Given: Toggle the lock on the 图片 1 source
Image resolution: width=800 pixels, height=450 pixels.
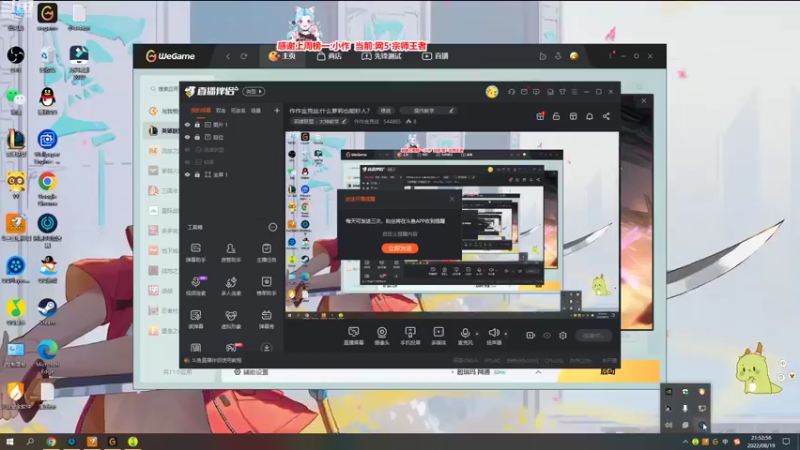Looking at the screenshot, I should pyautogui.click(x=197, y=124).
